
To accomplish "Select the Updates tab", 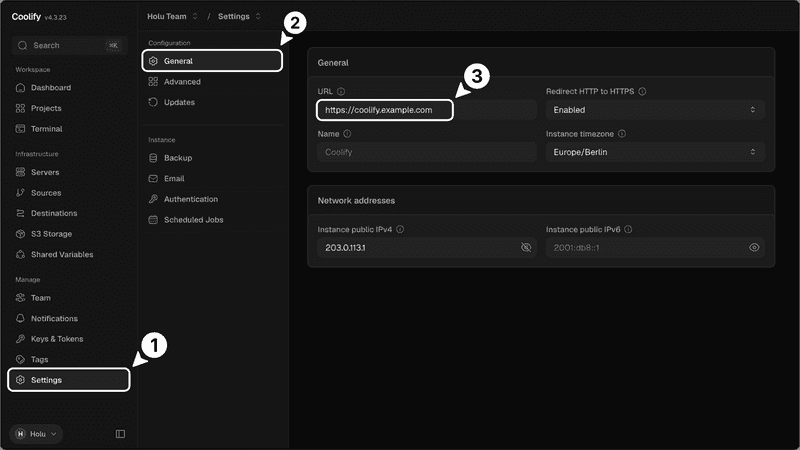I will pos(212,102).
